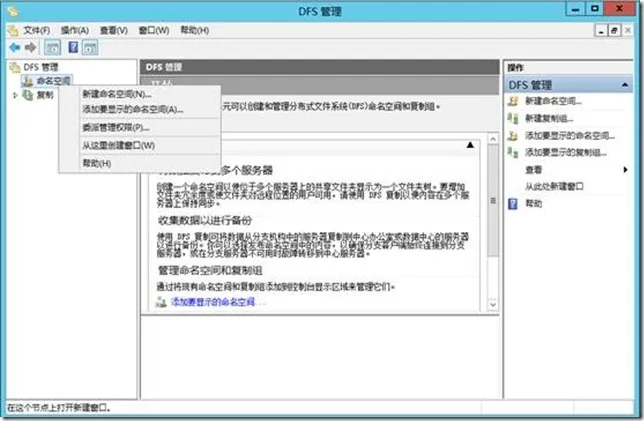This screenshot has height=421, width=644.
Task: Minimize the DFS 管理 main window
Action: 575,9
